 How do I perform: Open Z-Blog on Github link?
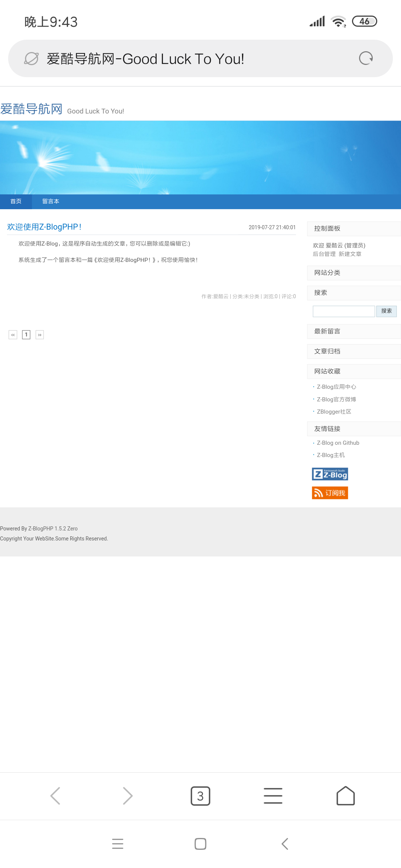click(338, 443)
